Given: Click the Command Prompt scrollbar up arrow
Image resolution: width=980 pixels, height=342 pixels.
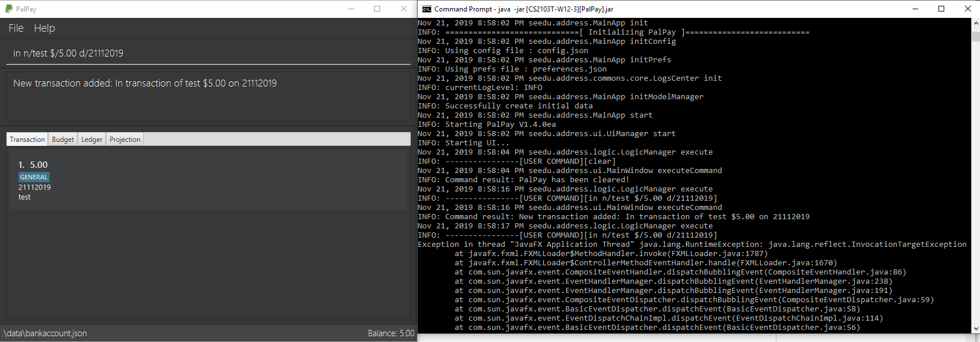Looking at the screenshot, I should click(x=975, y=24).
